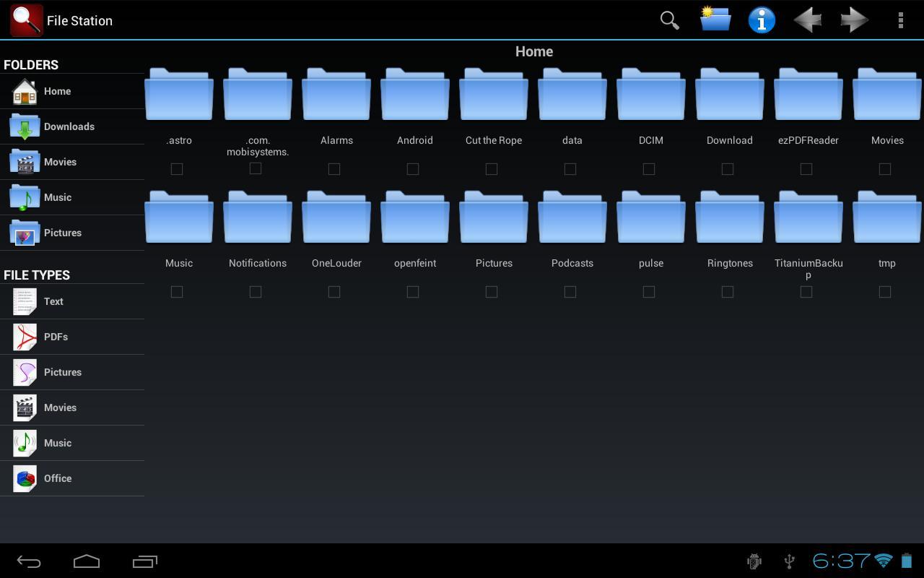Navigate back using the left arrow icon
Image resolution: width=924 pixels, height=578 pixels.
pos(808,20)
